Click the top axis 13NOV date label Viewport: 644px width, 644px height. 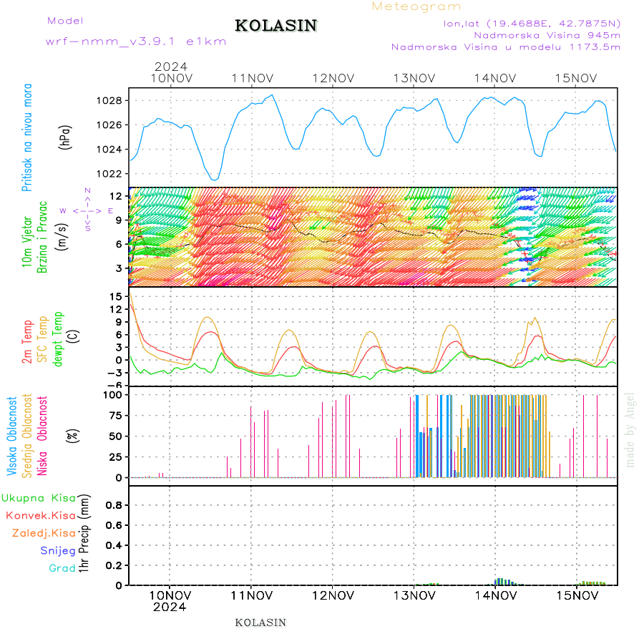[414, 78]
